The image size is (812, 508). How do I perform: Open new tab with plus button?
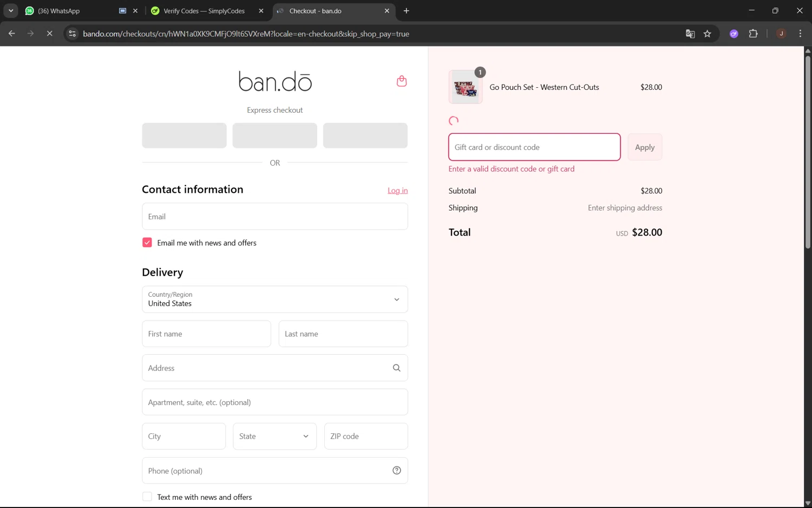point(407,11)
